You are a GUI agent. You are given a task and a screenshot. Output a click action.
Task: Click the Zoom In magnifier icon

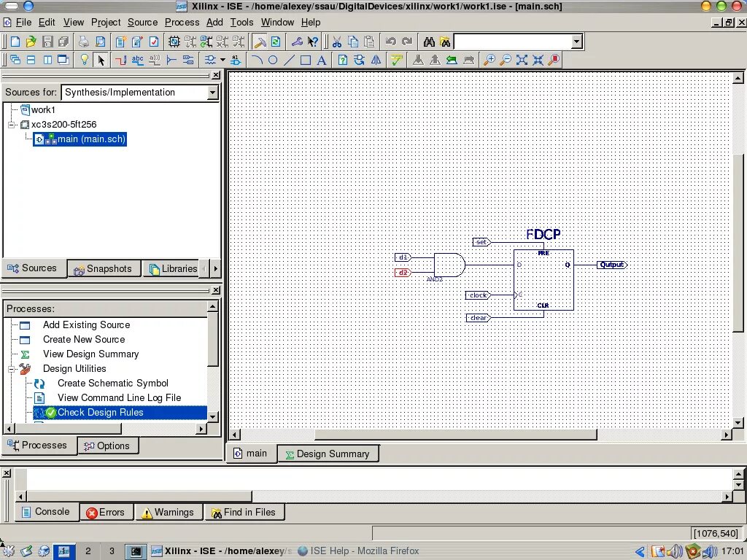489,60
